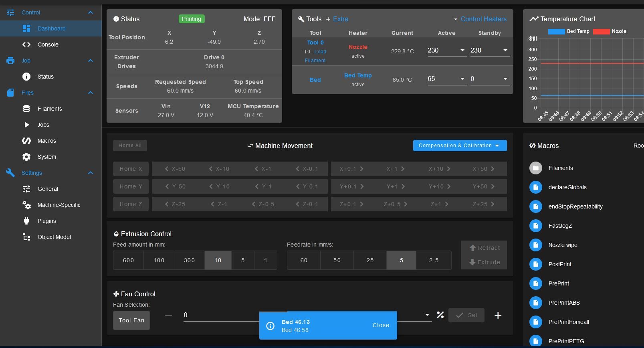Image resolution: width=644 pixels, height=348 pixels.
Task: Click the Job printer icon
Action: 10,61
